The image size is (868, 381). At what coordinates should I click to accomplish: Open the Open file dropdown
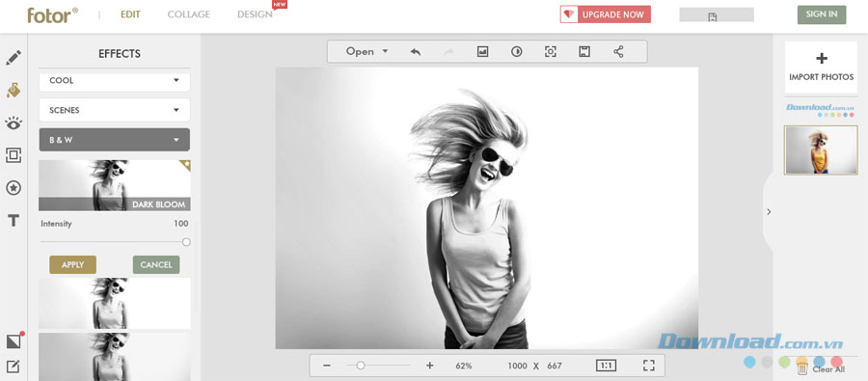(367, 51)
